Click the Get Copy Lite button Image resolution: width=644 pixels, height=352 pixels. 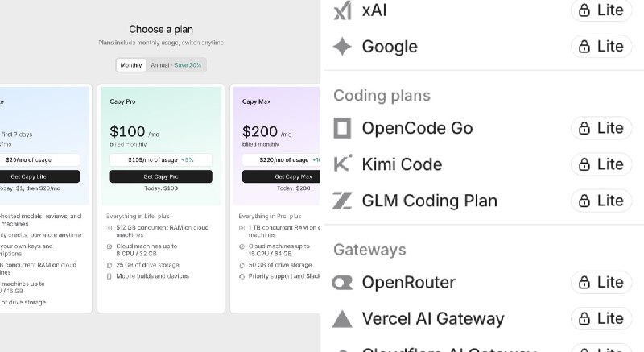click(39, 176)
